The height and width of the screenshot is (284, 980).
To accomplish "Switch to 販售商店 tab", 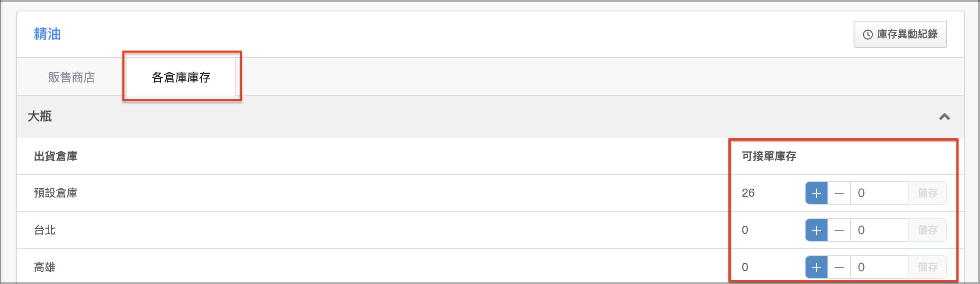I will [x=72, y=78].
